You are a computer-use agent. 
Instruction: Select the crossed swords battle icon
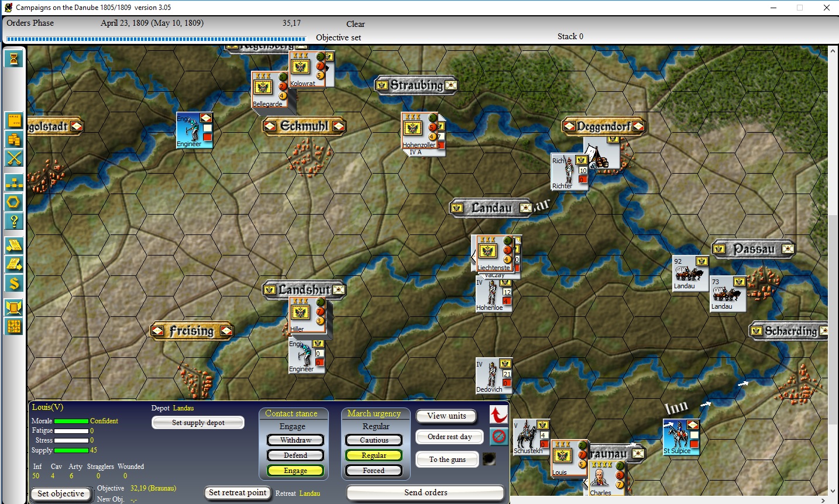pos(14,158)
